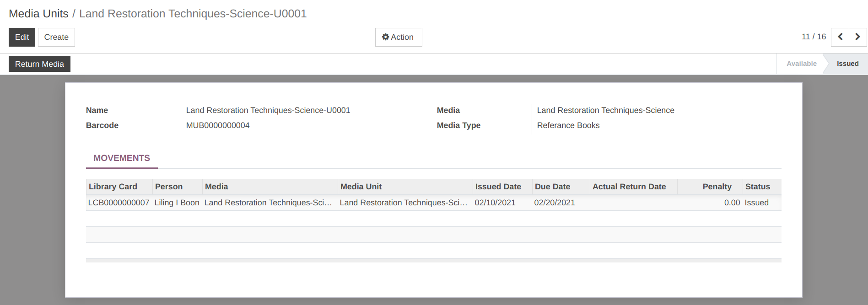Image resolution: width=868 pixels, height=305 pixels.
Task: Sort by Status column header
Action: click(762, 187)
